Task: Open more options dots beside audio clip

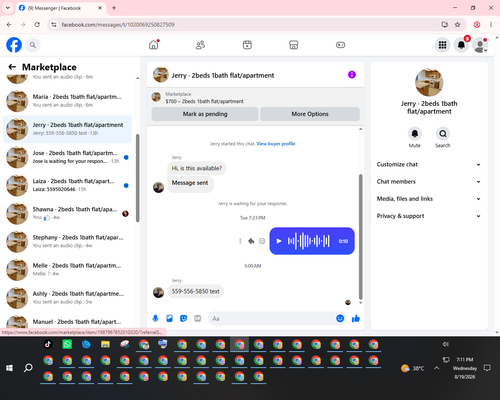Action: 240,241
